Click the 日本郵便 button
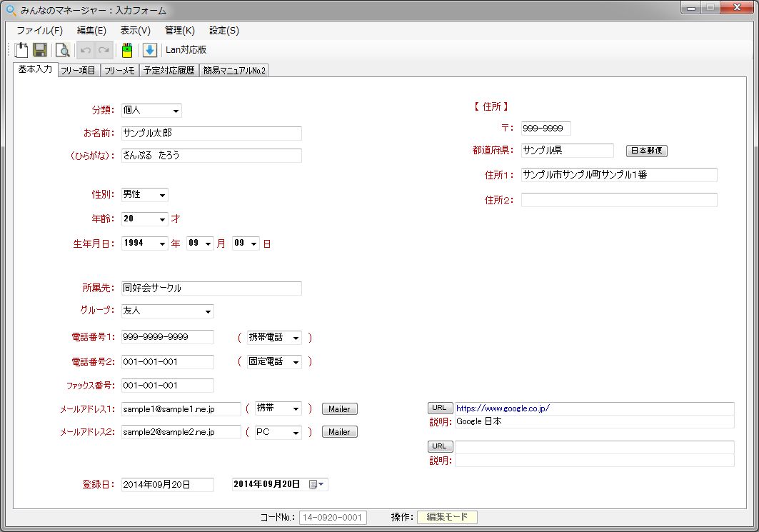Screen dimensions: 759x532 [646, 151]
